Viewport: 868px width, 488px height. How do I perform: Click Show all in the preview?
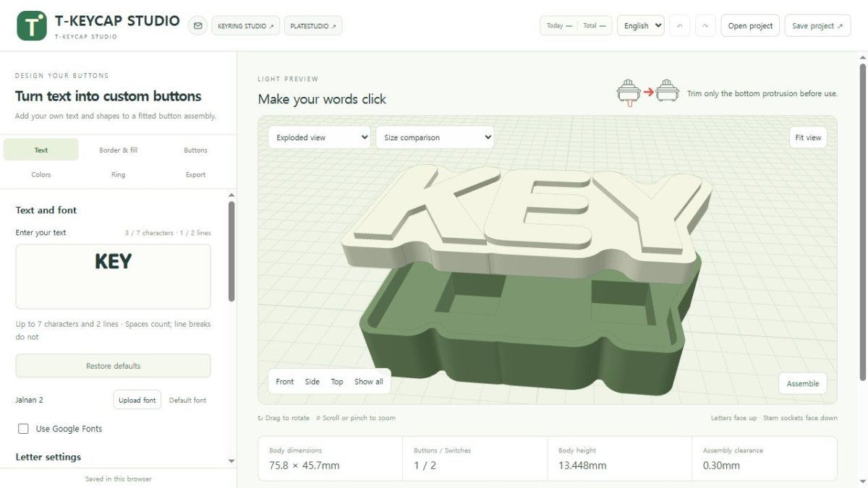369,382
